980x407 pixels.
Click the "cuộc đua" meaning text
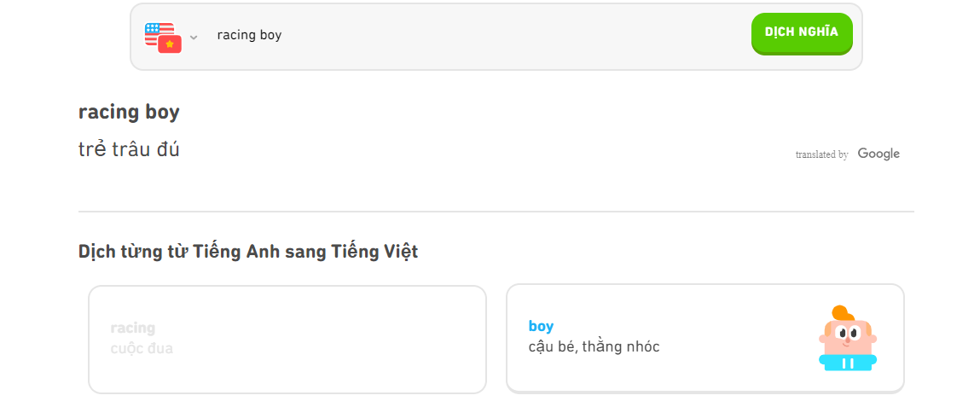[x=142, y=349]
